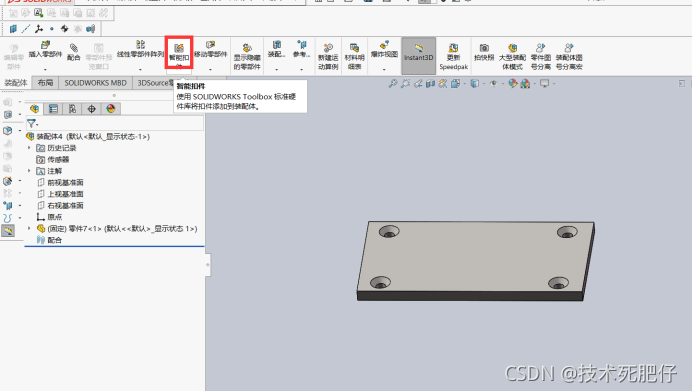The image size is (693, 392).
Task: Click the top-left countersunk hole on plate
Action: [x=389, y=231]
